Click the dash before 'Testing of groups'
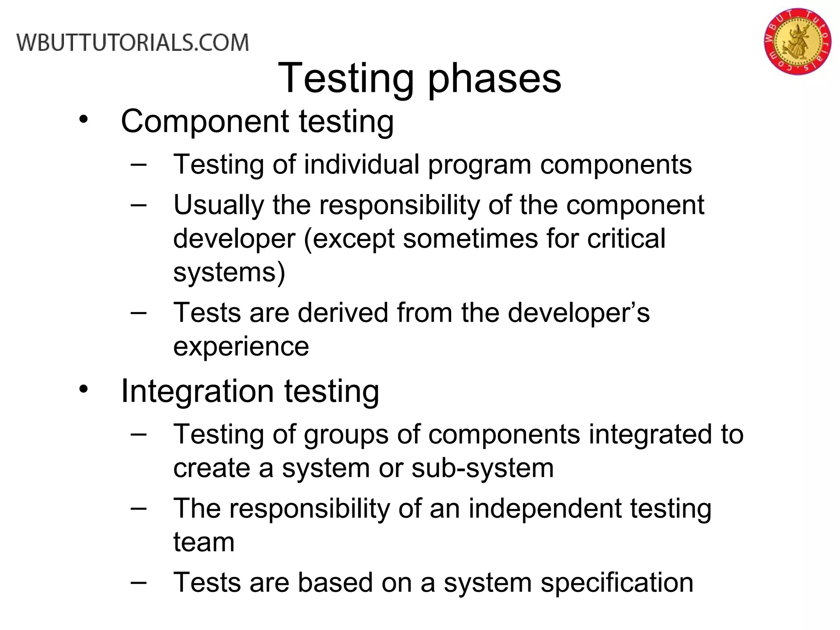 pyautogui.click(x=139, y=434)
